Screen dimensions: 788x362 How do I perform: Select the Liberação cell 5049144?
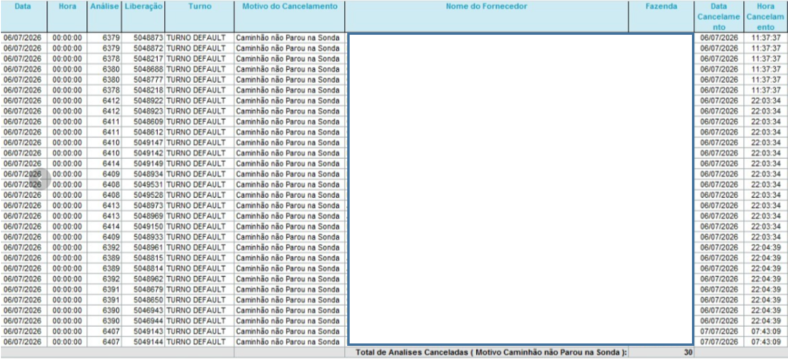pyautogui.click(x=143, y=342)
